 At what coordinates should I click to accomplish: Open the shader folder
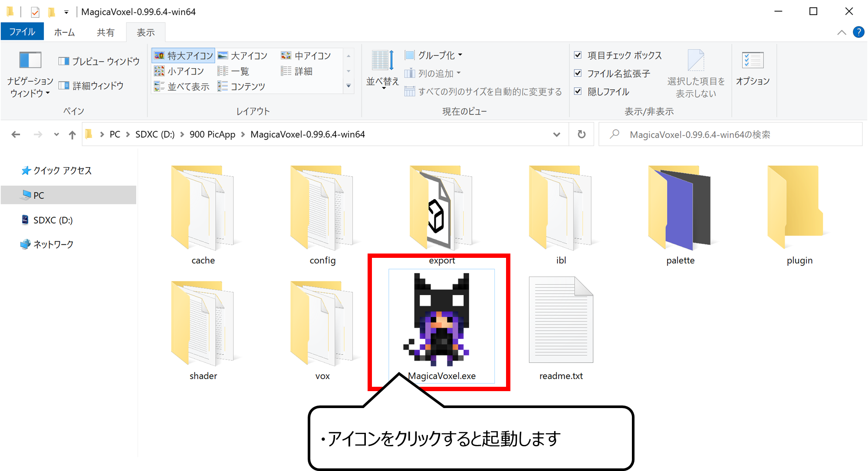203,330
